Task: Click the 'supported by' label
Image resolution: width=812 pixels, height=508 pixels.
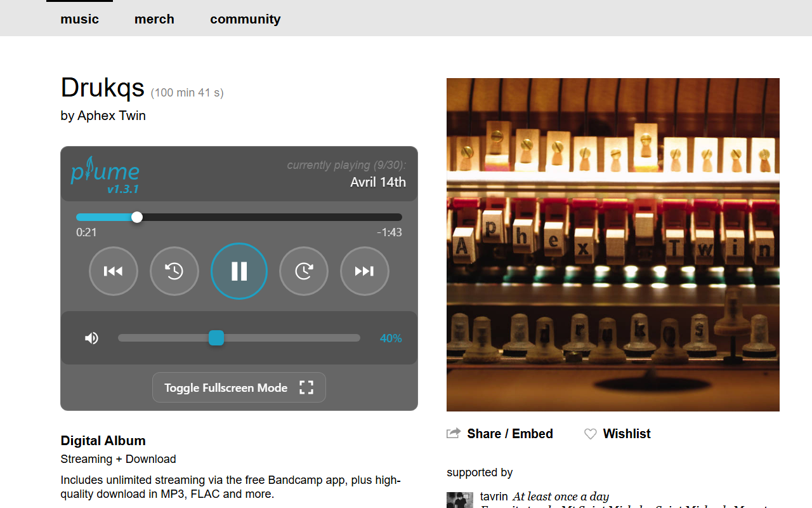Action: pos(480,472)
